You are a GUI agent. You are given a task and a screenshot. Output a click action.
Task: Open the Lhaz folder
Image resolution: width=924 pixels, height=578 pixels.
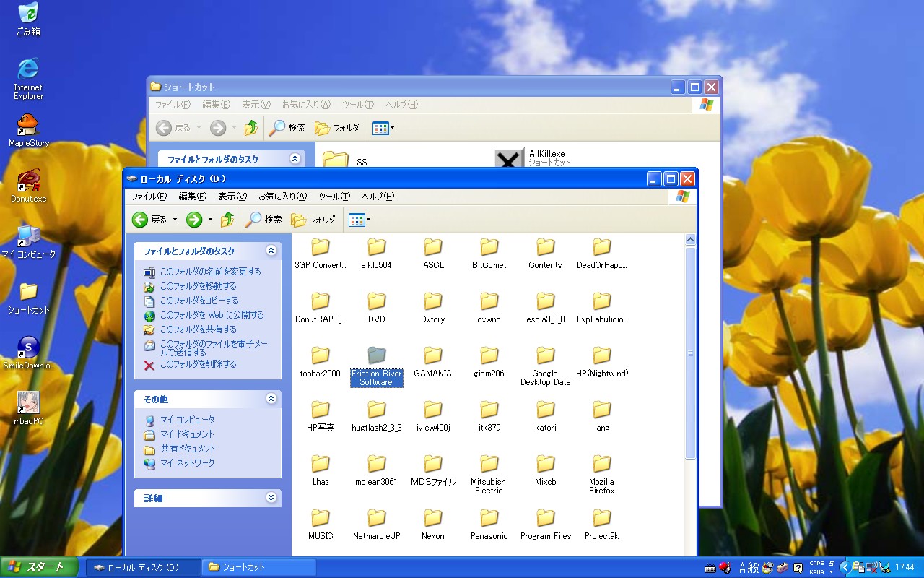click(x=321, y=470)
